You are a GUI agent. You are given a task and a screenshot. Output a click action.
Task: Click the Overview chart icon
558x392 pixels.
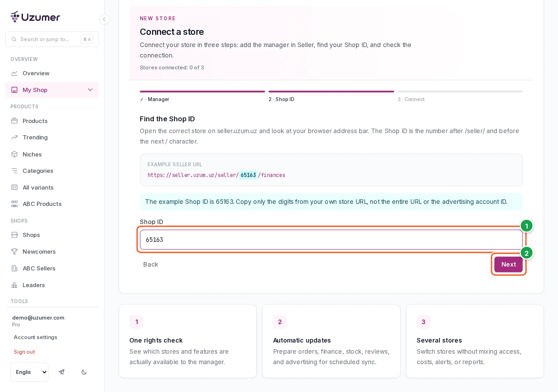(14, 73)
